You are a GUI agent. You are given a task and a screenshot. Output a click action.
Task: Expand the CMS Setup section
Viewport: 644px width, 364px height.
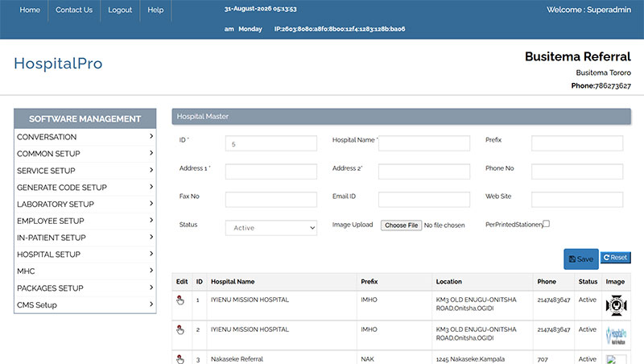click(85, 305)
